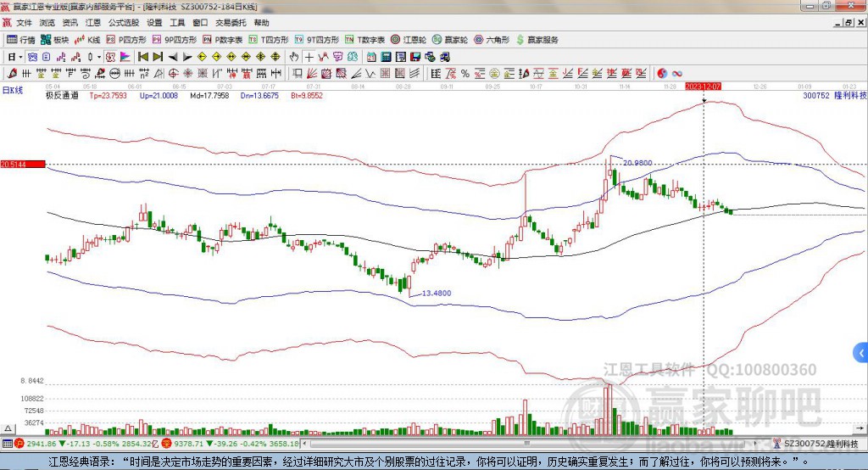Click the 20.5144 red price label

(23, 164)
